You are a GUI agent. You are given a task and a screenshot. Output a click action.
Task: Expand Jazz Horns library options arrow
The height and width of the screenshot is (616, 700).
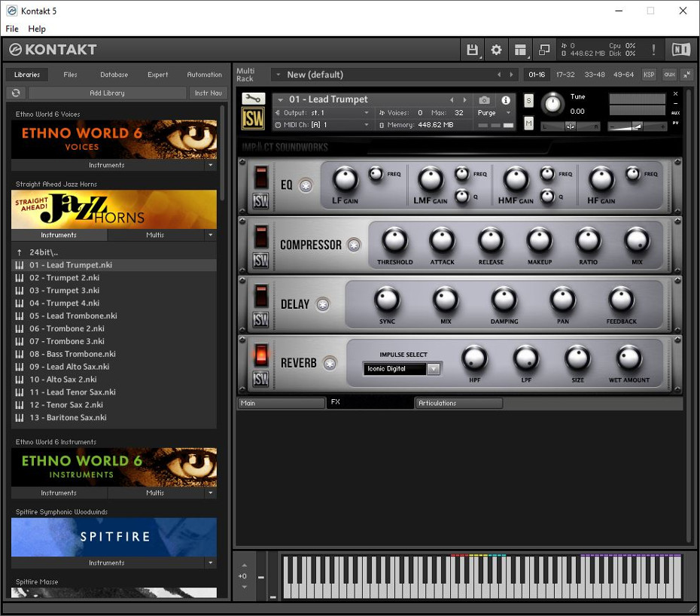(x=210, y=235)
